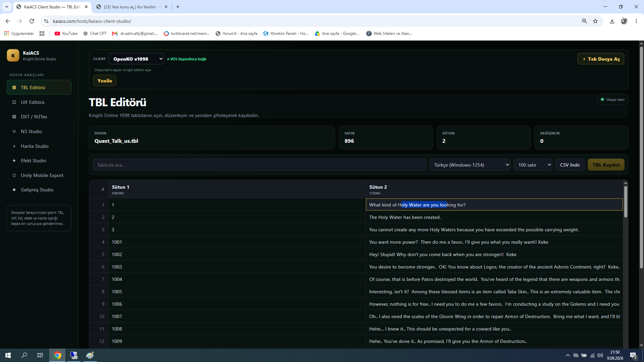Open the YouTube bookmark

click(66, 34)
